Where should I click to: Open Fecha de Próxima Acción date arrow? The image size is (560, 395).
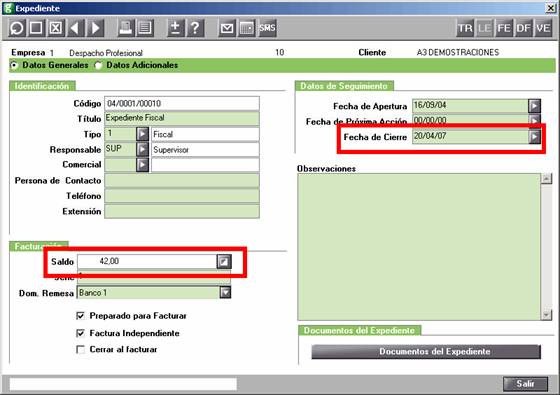[534, 120]
